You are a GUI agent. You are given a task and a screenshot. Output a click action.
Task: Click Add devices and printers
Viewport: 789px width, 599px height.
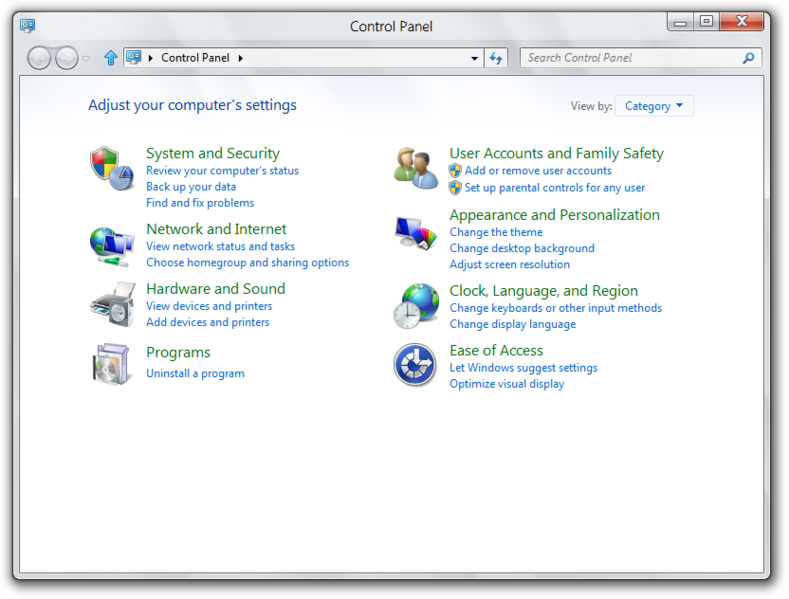[207, 322]
